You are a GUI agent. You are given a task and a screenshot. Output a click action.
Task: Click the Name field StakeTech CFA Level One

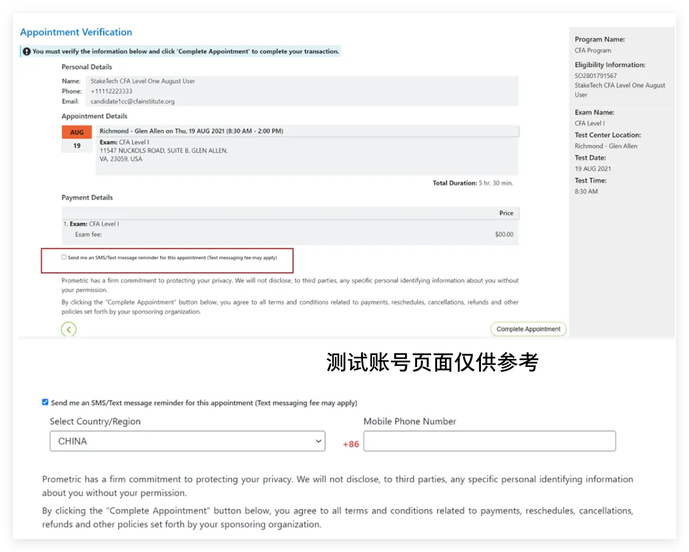coord(143,81)
